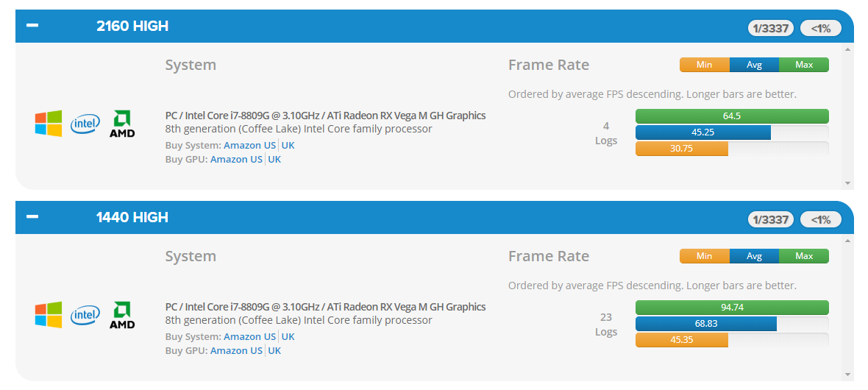Click the 1/3337 rank badge in 2160 HIGH header
Viewport: 868px width, 390px height.
[x=771, y=28]
